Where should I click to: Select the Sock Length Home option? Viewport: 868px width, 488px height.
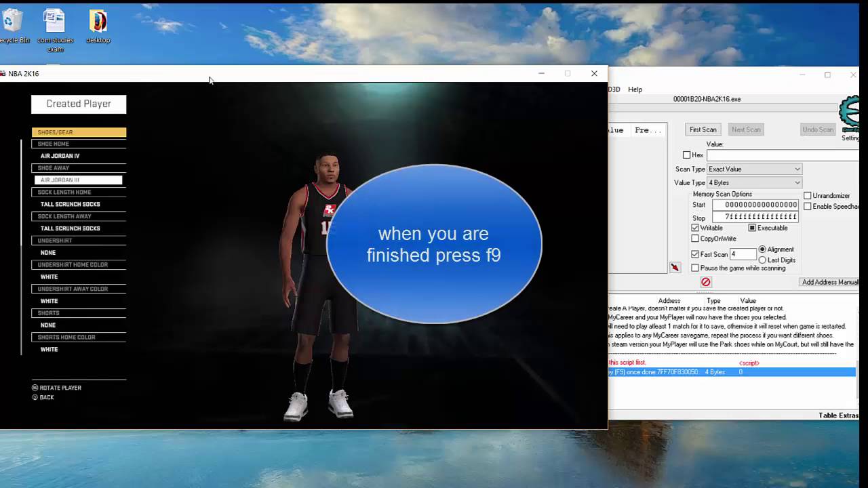coord(79,192)
